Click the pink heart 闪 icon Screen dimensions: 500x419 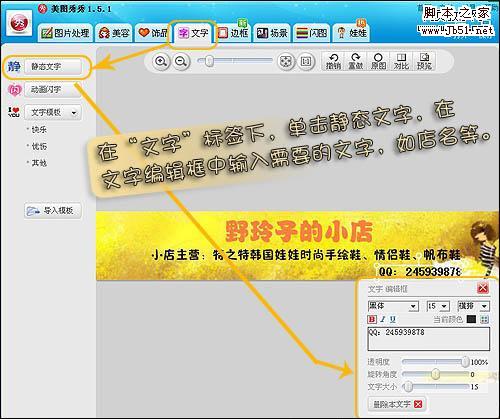tap(14, 90)
